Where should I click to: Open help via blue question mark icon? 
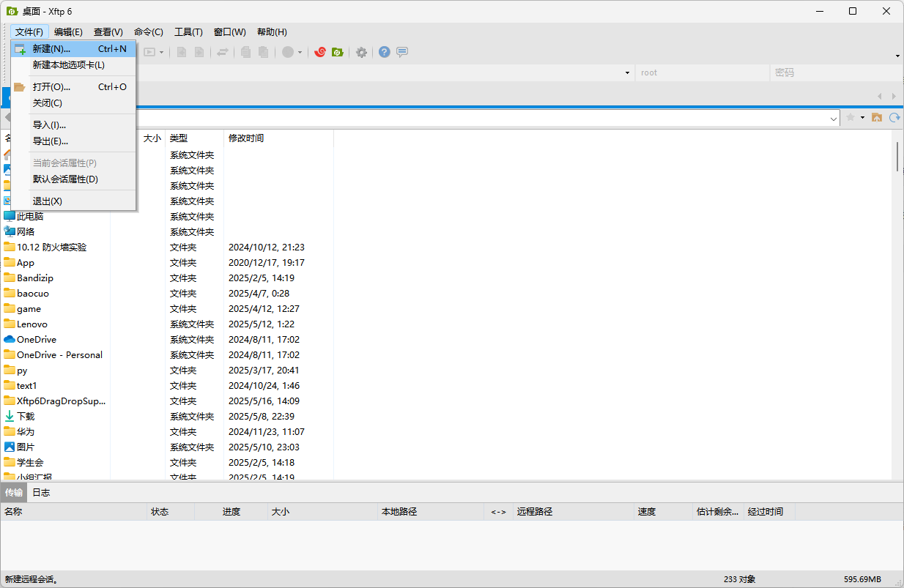point(384,52)
